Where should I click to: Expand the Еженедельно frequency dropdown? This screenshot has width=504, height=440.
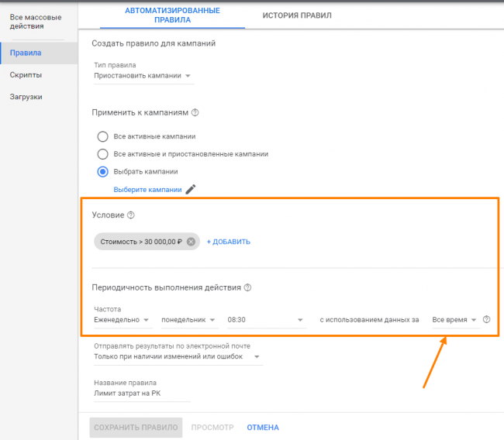coord(122,319)
